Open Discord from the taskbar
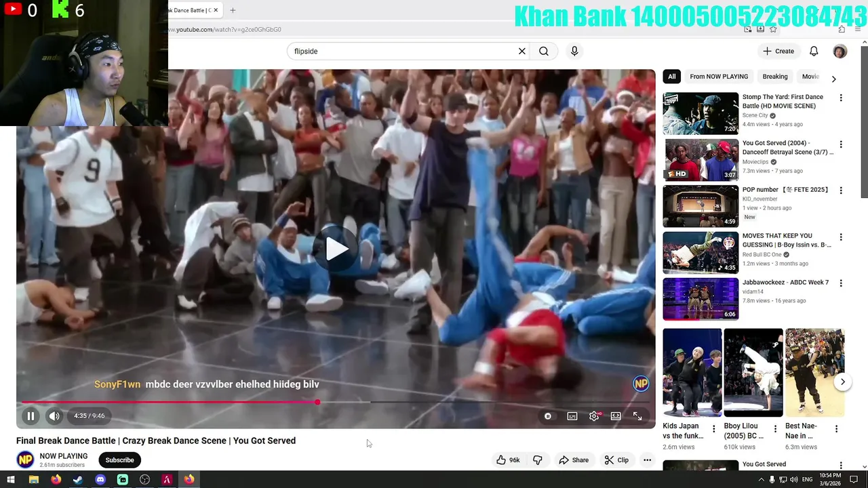The width and height of the screenshot is (868, 488). (100, 480)
